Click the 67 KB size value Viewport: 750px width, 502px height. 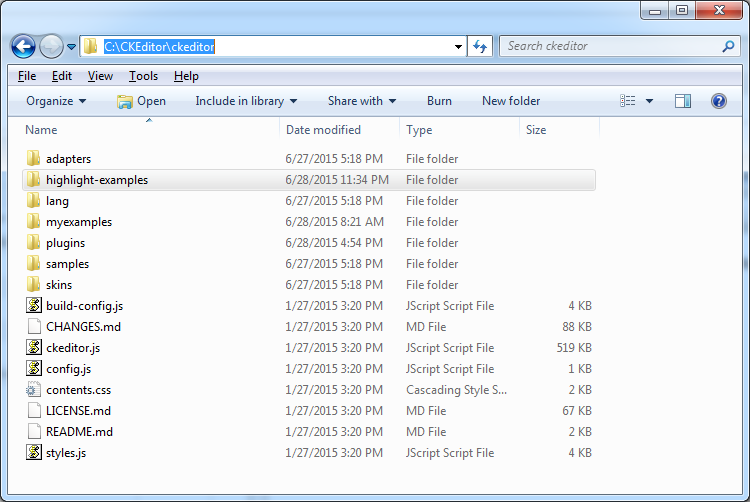(577, 411)
